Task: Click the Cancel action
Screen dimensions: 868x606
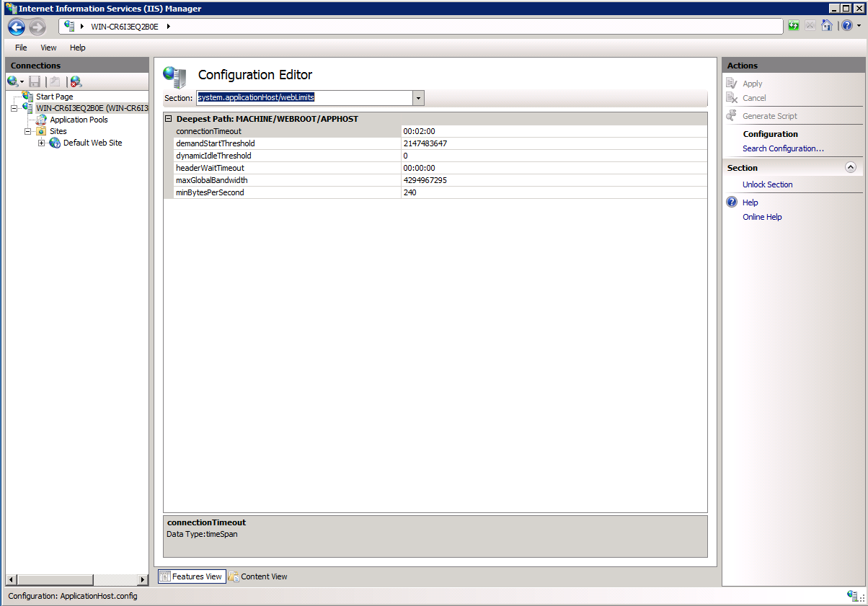Action: click(x=754, y=98)
